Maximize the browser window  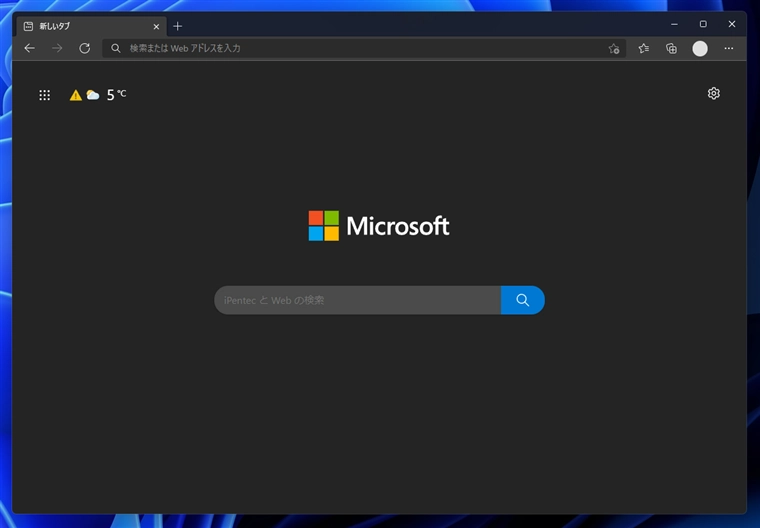(703, 24)
